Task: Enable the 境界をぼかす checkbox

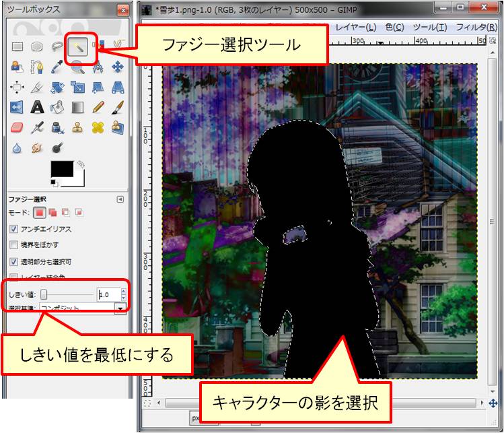Action: click(x=13, y=245)
